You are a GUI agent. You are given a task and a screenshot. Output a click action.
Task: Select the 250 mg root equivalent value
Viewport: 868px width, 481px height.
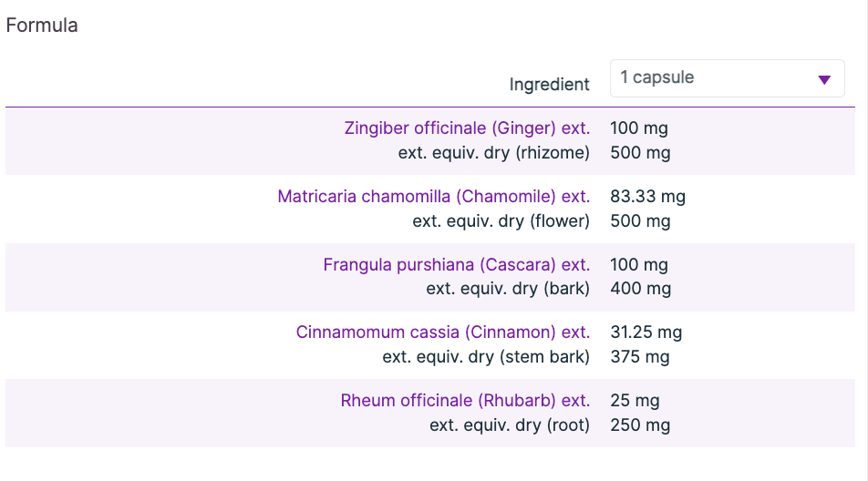[640, 425]
